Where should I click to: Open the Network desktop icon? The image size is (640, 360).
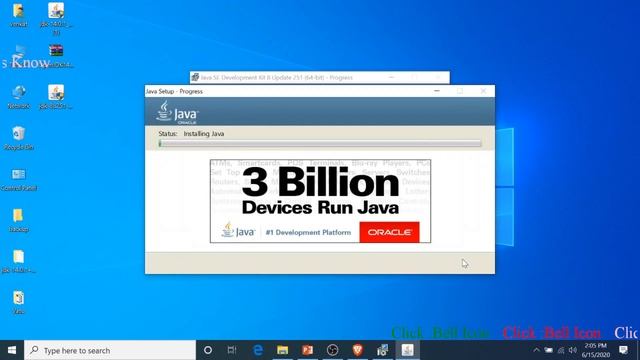pyautogui.click(x=18, y=97)
